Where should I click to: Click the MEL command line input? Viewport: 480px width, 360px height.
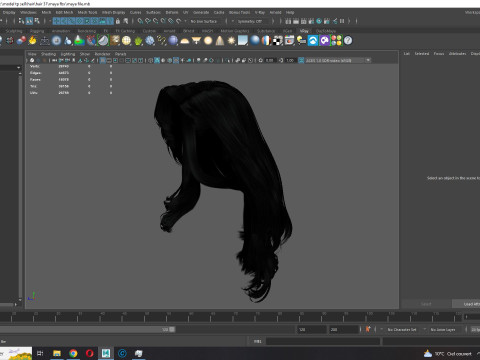coord(323,341)
